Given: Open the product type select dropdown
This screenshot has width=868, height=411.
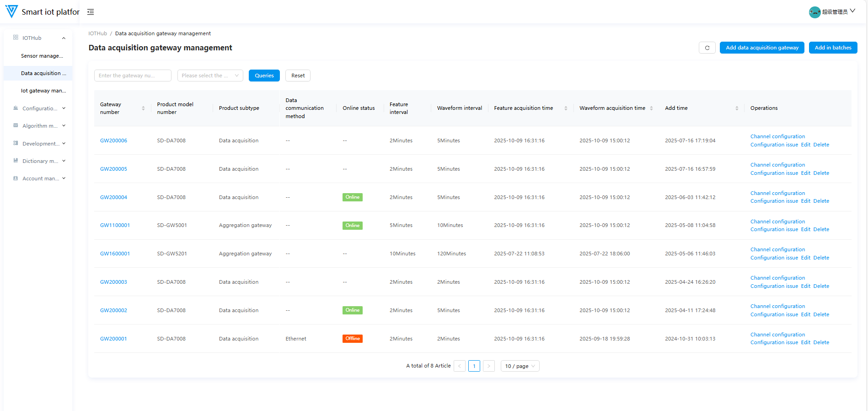Looking at the screenshot, I should coord(210,76).
